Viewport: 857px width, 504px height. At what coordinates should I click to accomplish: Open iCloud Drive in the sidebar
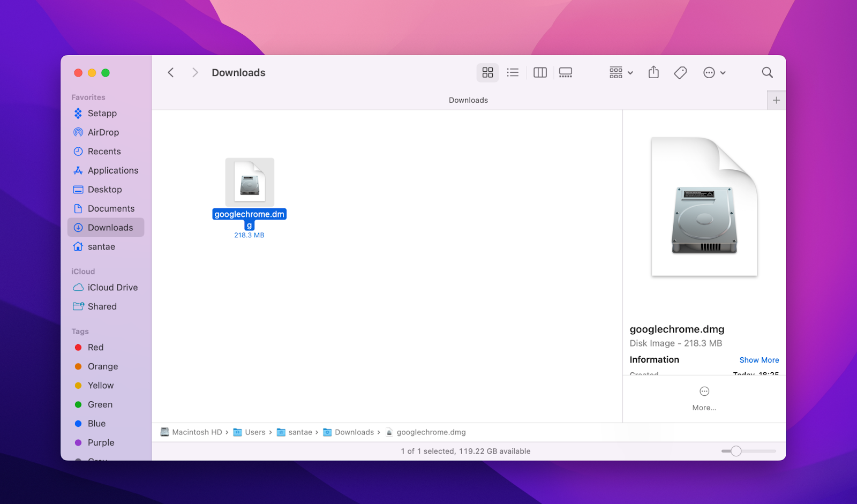click(106, 288)
